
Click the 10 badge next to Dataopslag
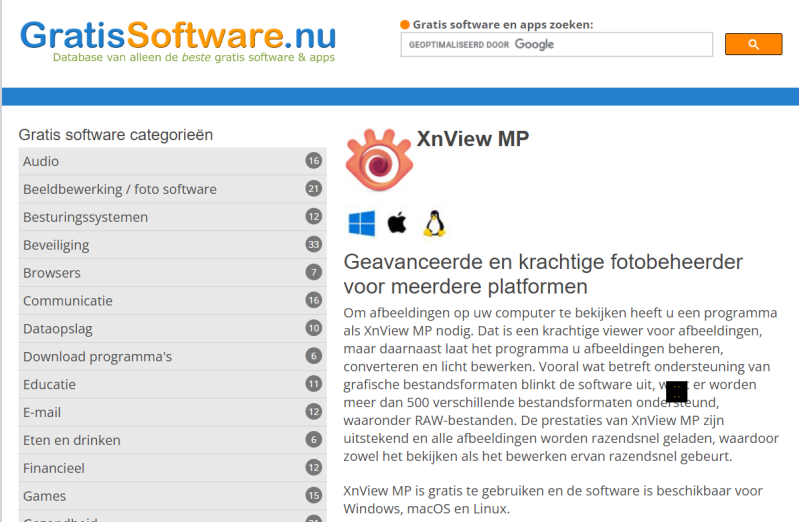coord(314,328)
